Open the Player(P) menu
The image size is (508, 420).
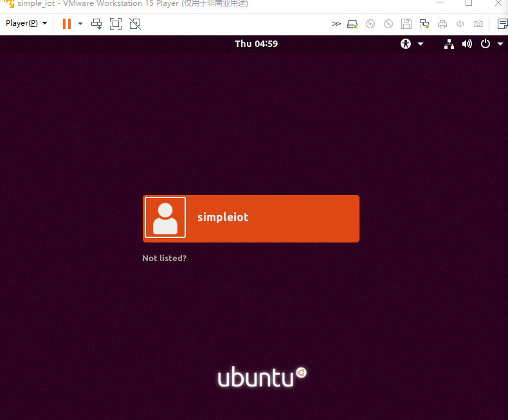click(26, 23)
